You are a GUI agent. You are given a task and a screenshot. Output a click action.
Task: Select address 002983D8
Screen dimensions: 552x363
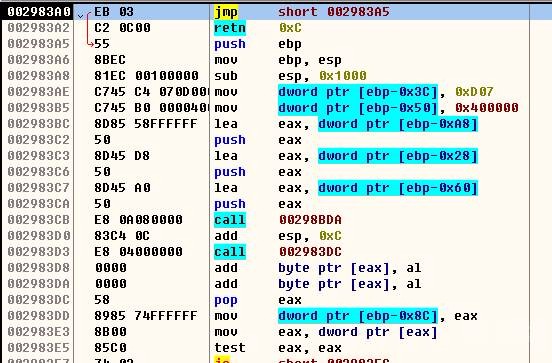(39, 268)
